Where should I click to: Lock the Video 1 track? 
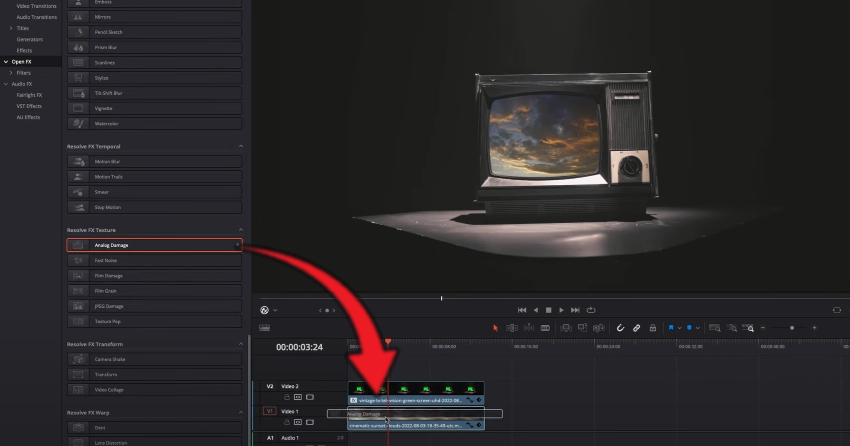point(287,422)
